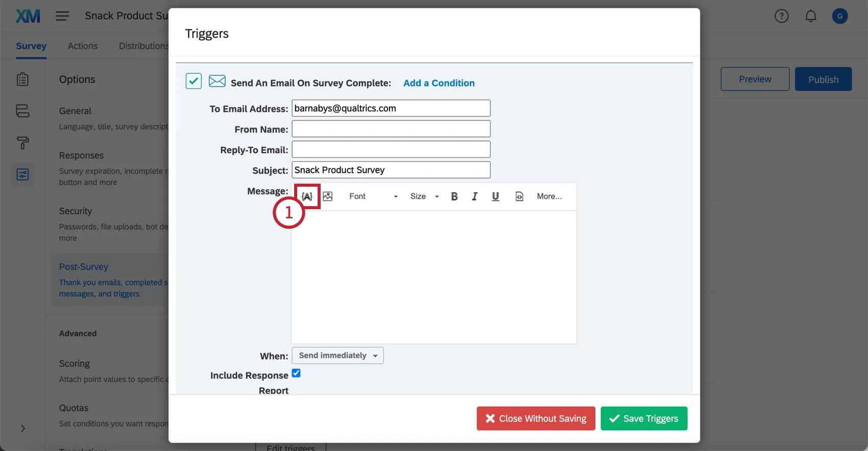Click the piped text {A} icon
This screenshot has width=868, height=451.
pyautogui.click(x=307, y=196)
